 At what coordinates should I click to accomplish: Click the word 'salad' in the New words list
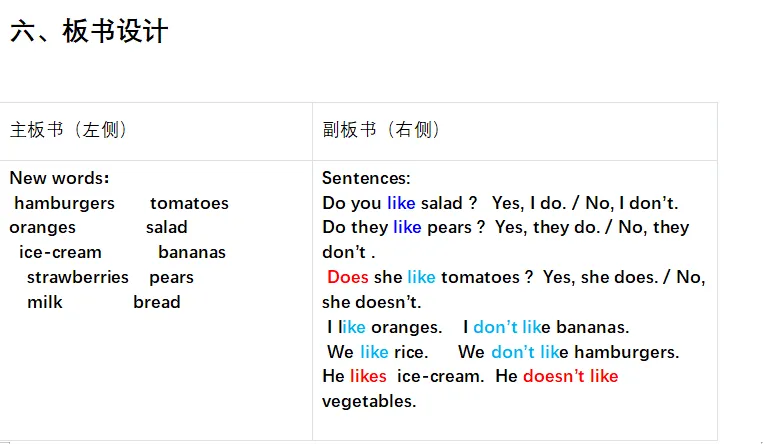pyautogui.click(x=166, y=227)
